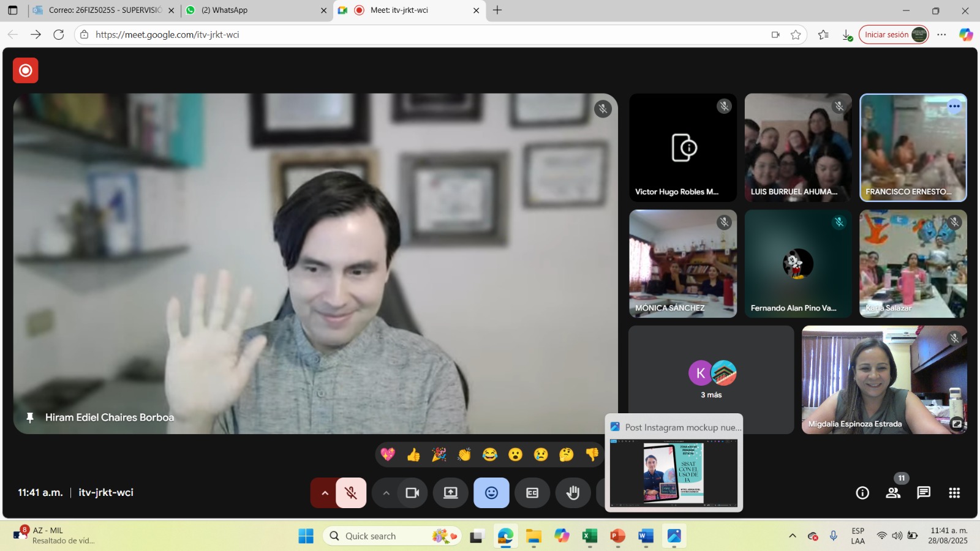Close the Correo tab
The image size is (980, 551).
171,10
